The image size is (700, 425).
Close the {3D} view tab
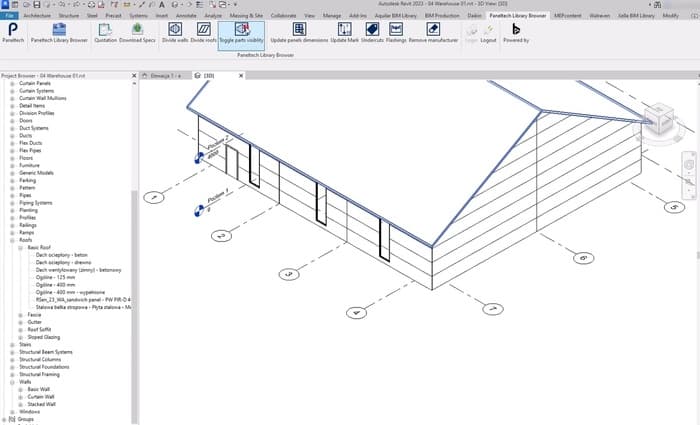[241, 76]
